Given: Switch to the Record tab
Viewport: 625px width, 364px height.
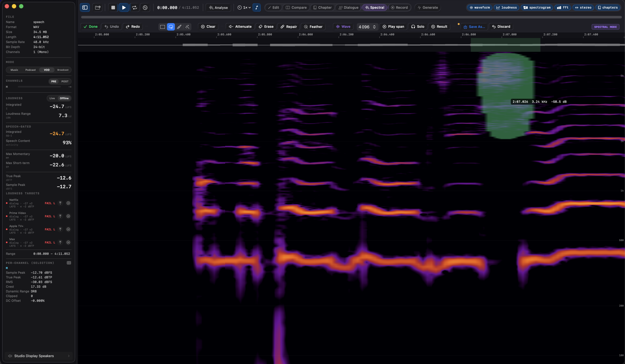Looking at the screenshot, I should click(x=399, y=7).
